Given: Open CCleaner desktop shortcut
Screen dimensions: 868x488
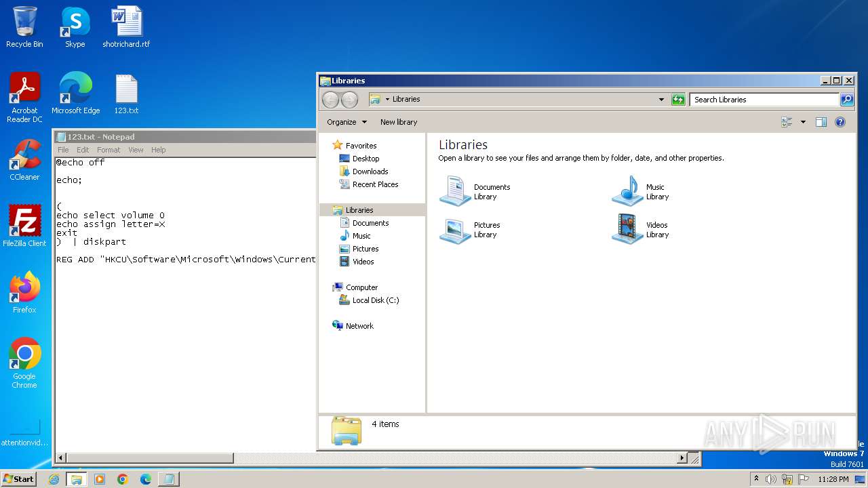Looking at the screenshot, I should (x=24, y=160).
